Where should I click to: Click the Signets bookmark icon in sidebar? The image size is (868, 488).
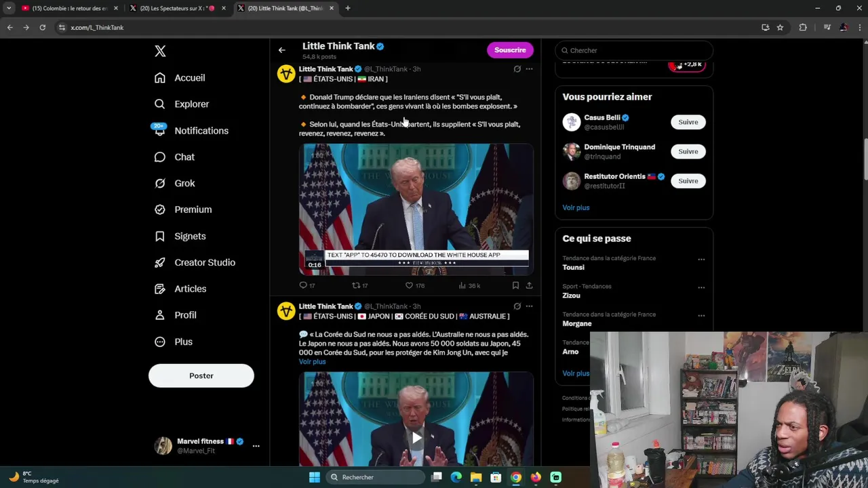click(x=160, y=236)
